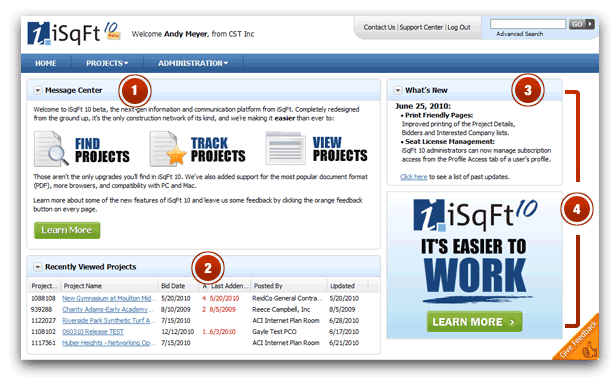Sort by the Bid Date column header
Viewport: 616px width, 385px height.
179,286
